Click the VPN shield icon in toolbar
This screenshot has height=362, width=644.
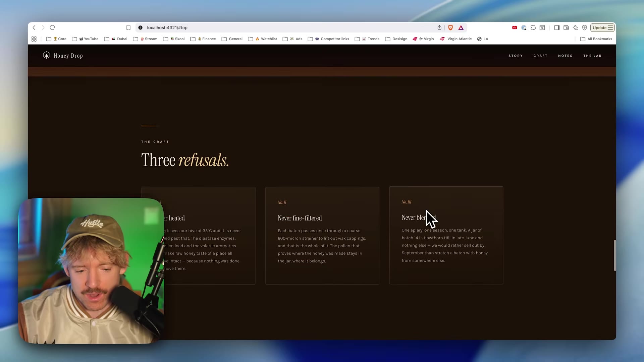[585, 27]
